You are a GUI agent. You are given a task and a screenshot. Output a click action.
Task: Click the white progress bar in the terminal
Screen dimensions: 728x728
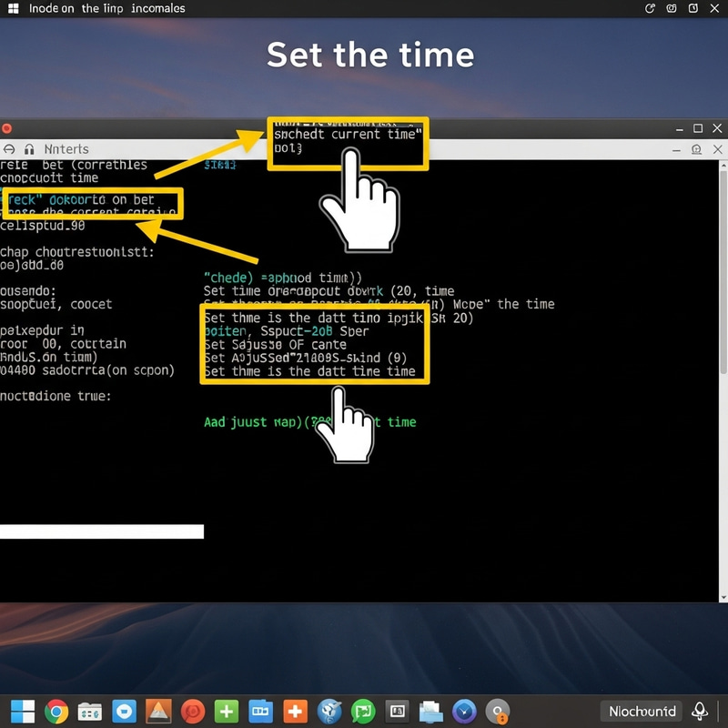pyautogui.click(x=102, y=528)
